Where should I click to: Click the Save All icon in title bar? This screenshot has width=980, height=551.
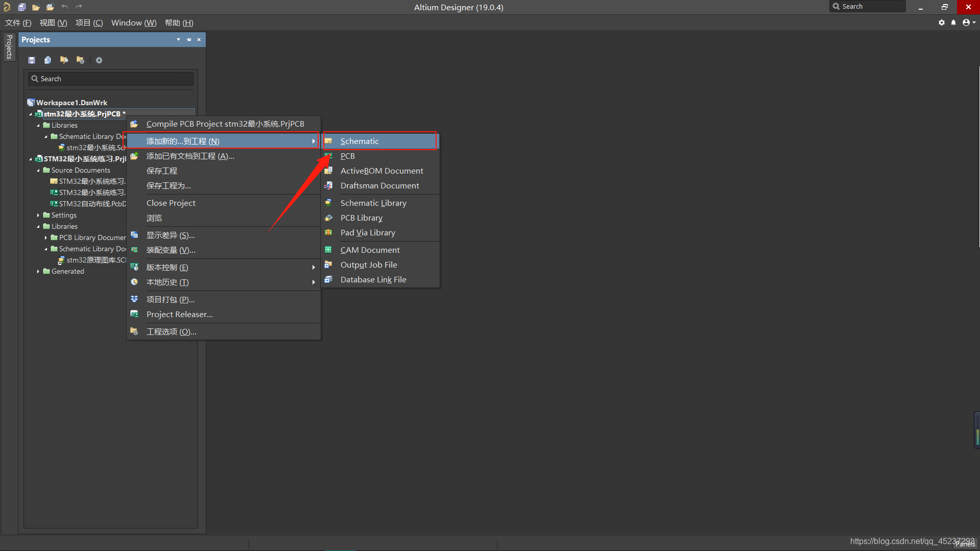(21, 7)
